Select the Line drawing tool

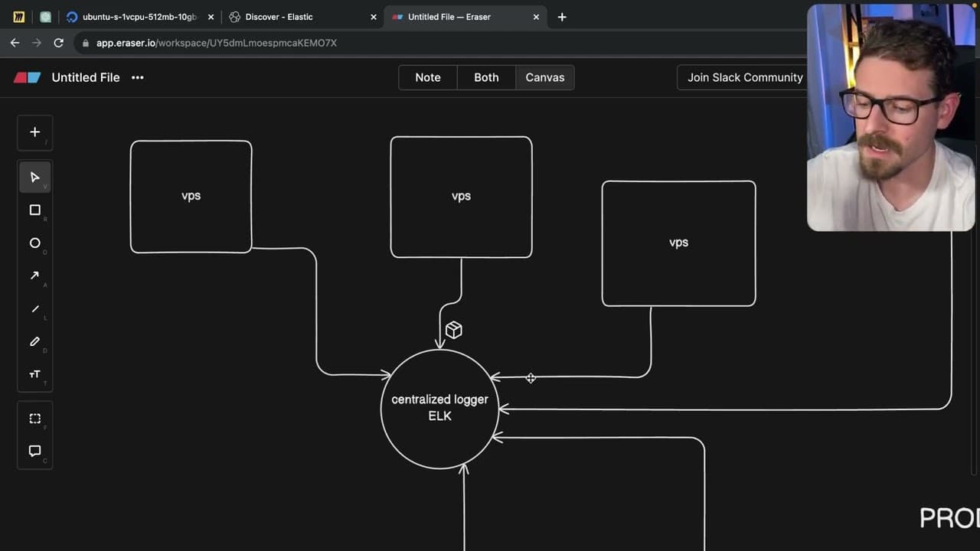[x=34, y=309]
